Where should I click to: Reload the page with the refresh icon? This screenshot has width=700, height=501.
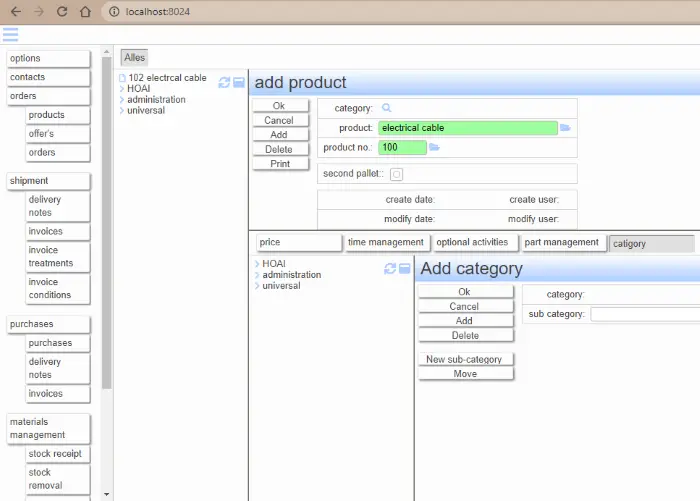tap(62, 12)
